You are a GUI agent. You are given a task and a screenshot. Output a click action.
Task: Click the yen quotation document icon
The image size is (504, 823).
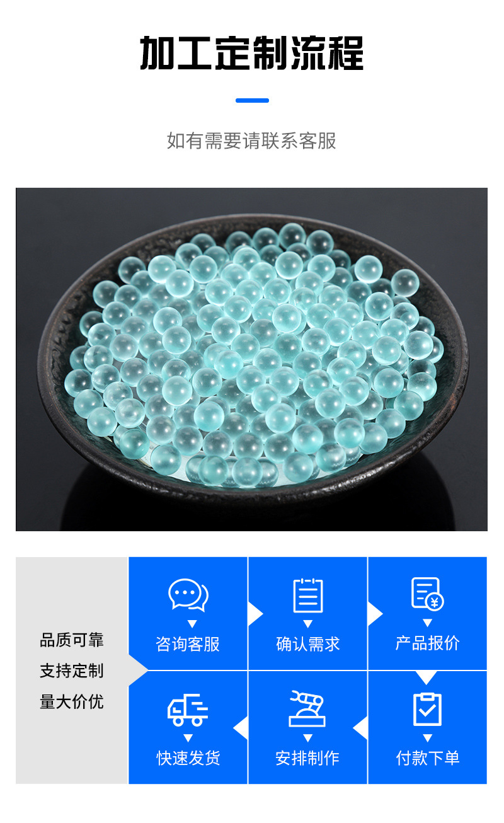pyautogui.click(x=428, y=594)
